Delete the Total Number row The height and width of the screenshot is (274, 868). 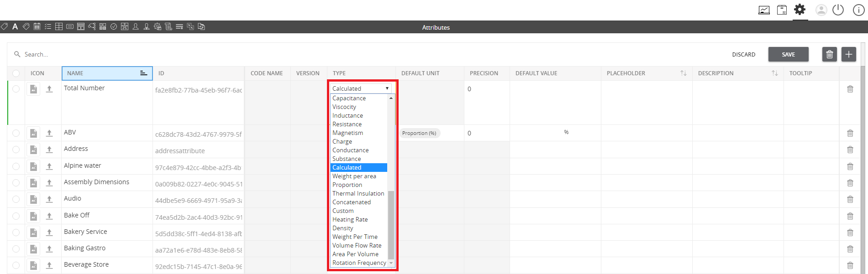tap(850, 89)
